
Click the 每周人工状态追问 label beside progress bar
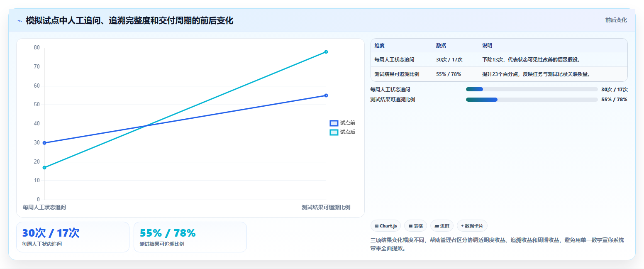pyautogui.click(x=390, y=89)
